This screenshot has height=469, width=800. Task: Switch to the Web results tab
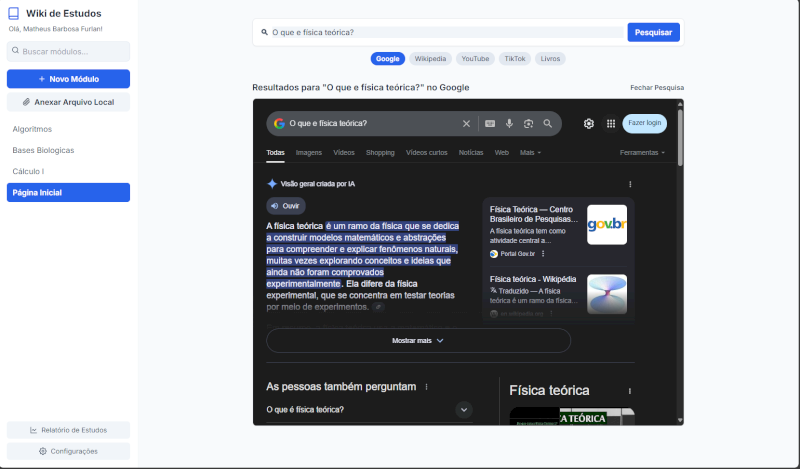(502, 153)
